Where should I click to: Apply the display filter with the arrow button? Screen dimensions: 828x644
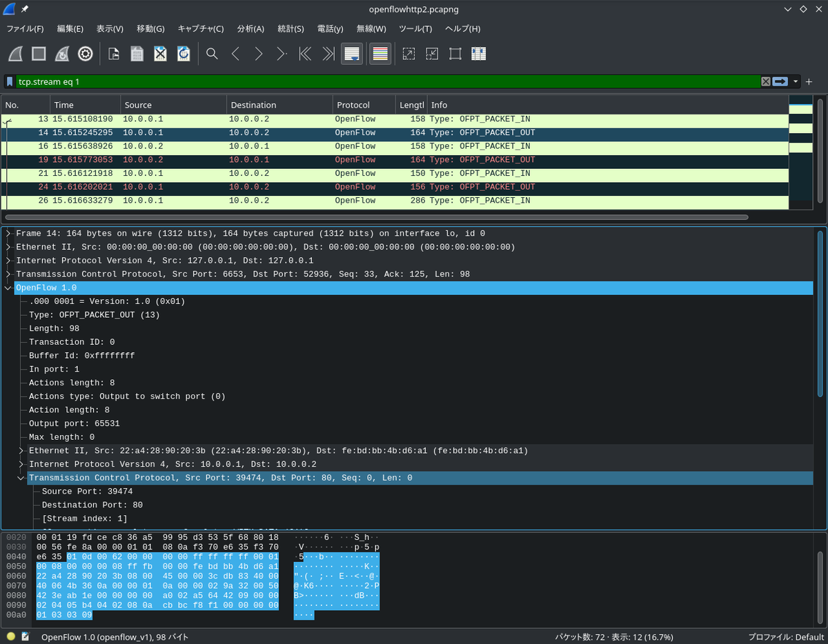coord(780,81)
